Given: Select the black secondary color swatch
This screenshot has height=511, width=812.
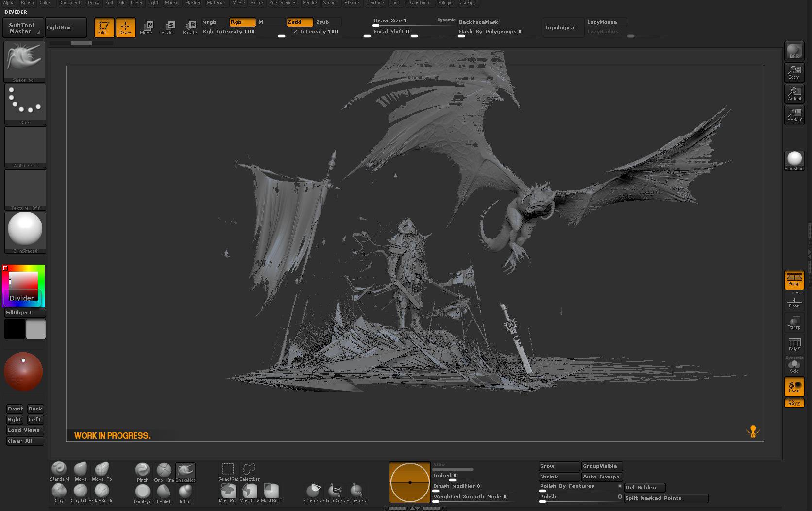Looking at the screenshot, I should [14, 329].
